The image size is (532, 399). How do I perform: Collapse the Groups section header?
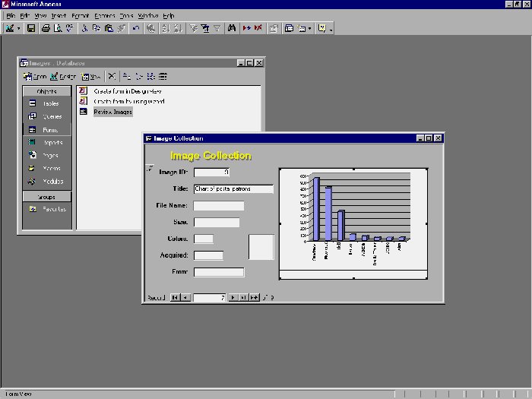pyautogui.click(x=46, y=197)
